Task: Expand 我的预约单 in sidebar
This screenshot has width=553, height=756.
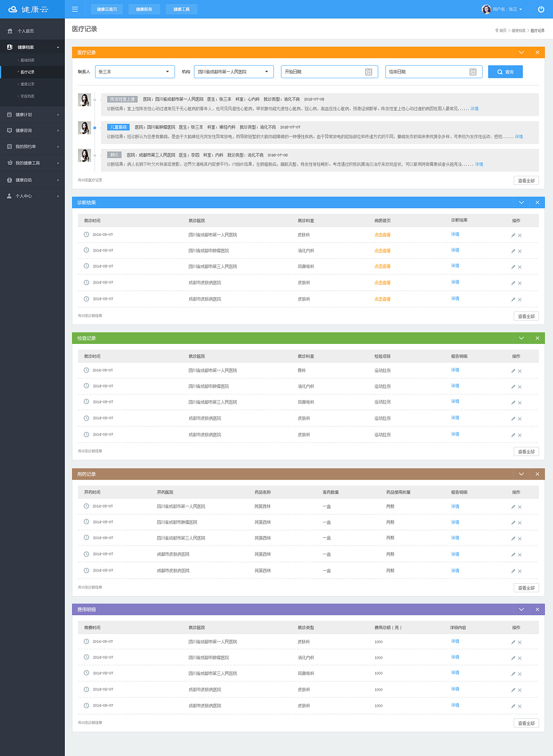Action: 32,146
